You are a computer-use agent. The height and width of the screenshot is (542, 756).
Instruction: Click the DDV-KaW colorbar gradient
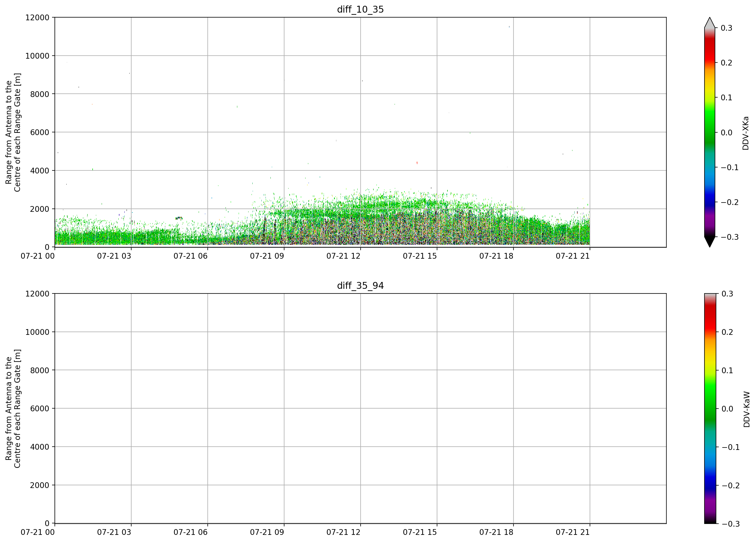[710, 409]
